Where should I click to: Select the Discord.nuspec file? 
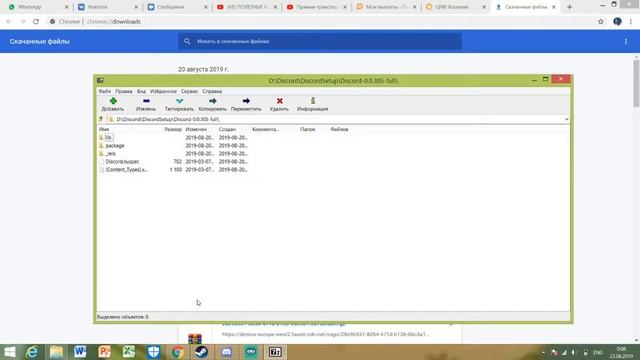click(119, 162)
